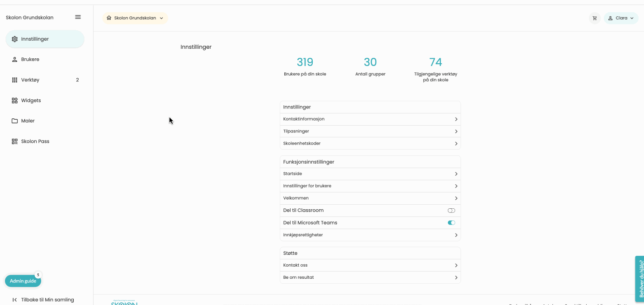Click the Widgets icon in sidebar

[14, 100]
